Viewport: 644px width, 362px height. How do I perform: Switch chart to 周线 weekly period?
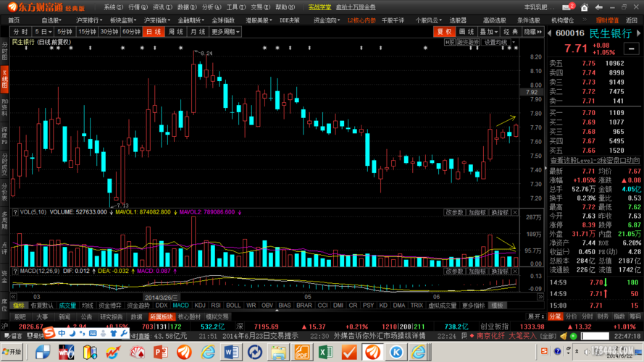coord(175,32)
